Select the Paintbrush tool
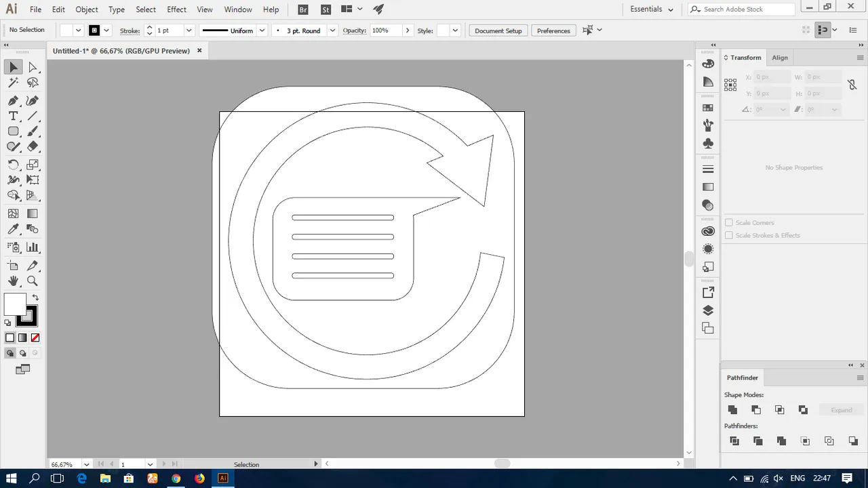Viewport: 868px width, 488px height. [33, 131]
